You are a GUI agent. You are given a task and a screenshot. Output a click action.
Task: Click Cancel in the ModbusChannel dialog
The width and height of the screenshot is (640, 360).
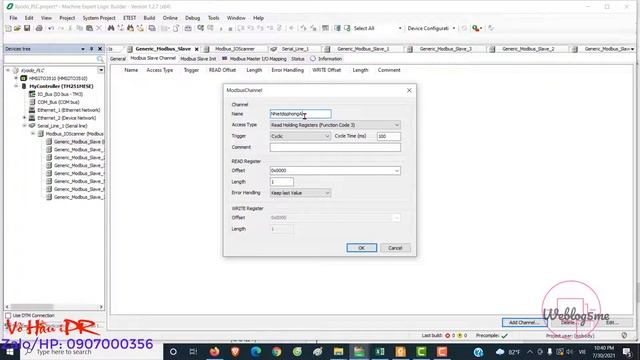pos(395,248)
